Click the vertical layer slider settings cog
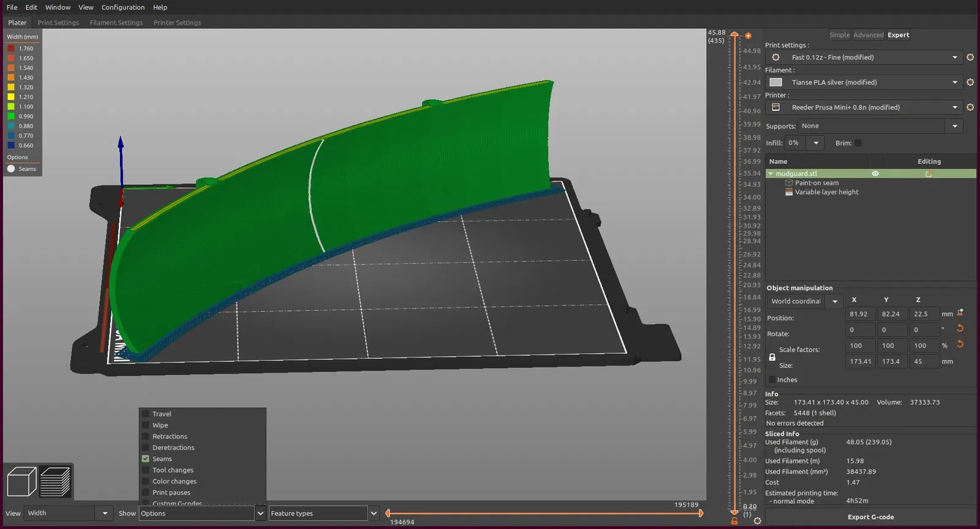Viewport: 980px width, 529px height. pyautogui.click(x=757, y=521)
